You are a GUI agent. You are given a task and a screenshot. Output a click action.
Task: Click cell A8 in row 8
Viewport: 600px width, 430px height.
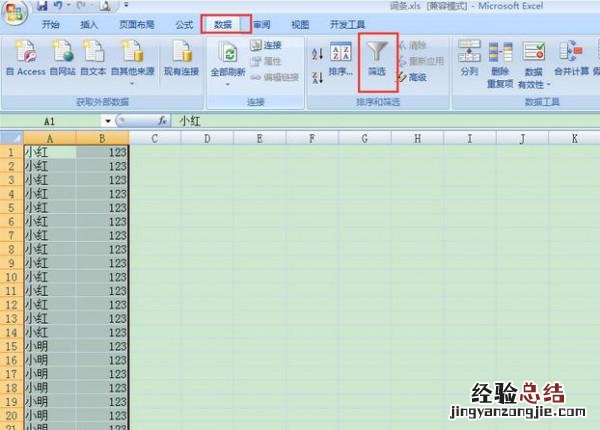tap(50, 249)
